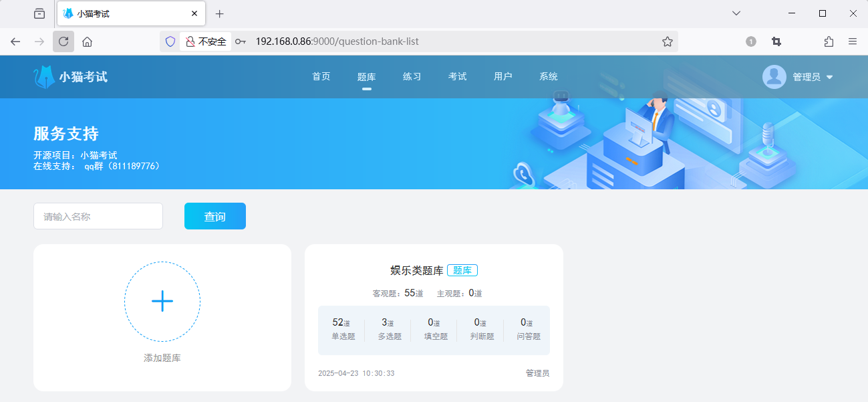Select the 考试 navigation item
The height and width of the screenshot is (402, 868).
(458, 76)
